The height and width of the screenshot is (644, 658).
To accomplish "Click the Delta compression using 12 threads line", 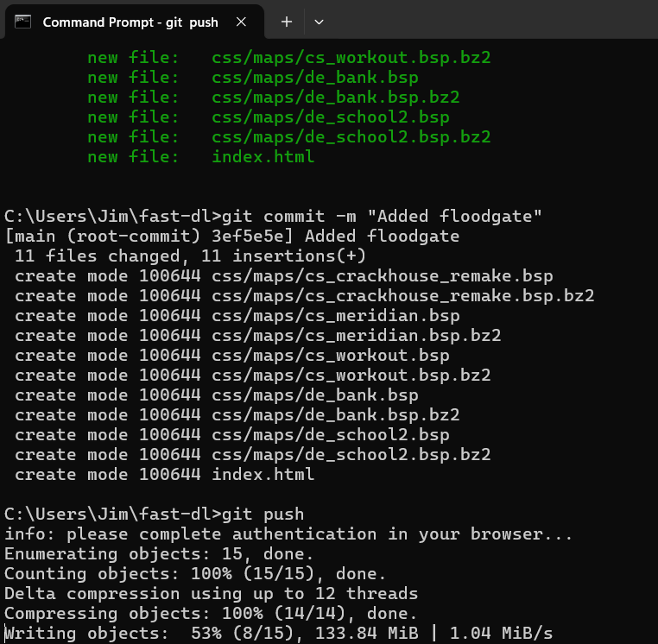I will pyautogui.click(x=211, y=594).
